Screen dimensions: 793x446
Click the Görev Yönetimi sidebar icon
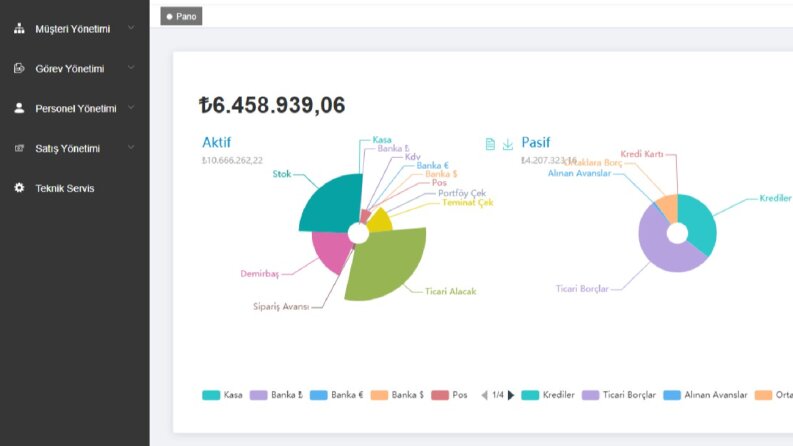click(19, 68)
